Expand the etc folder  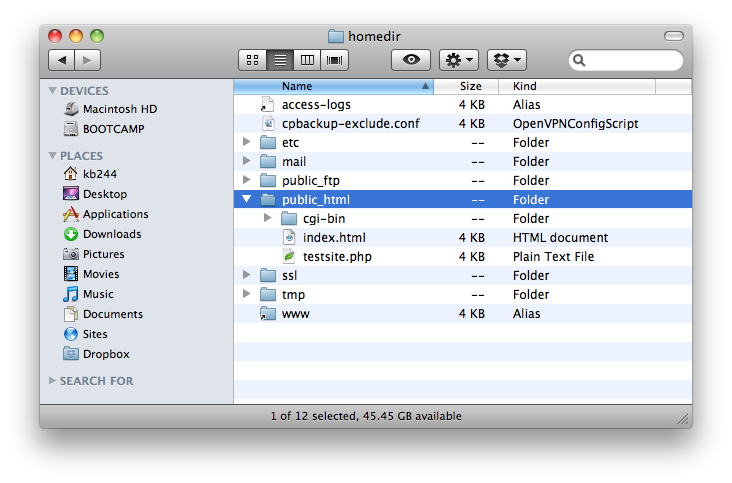pos(246,142)
